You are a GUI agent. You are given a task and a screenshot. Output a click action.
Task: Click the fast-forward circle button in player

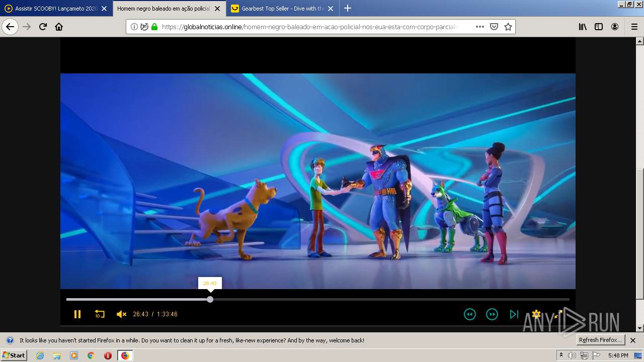[492, 314]
